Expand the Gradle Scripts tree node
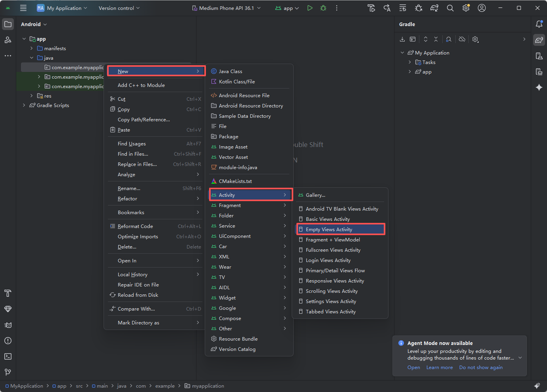This screenshot has height=392, width=547. coord(24,105)
